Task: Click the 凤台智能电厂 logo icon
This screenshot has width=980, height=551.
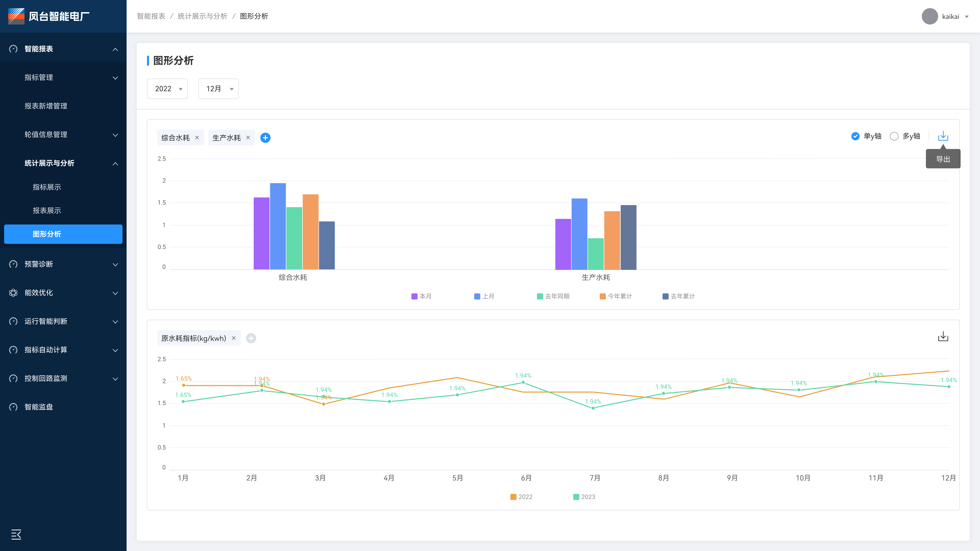Action: [x=16, y=16]
